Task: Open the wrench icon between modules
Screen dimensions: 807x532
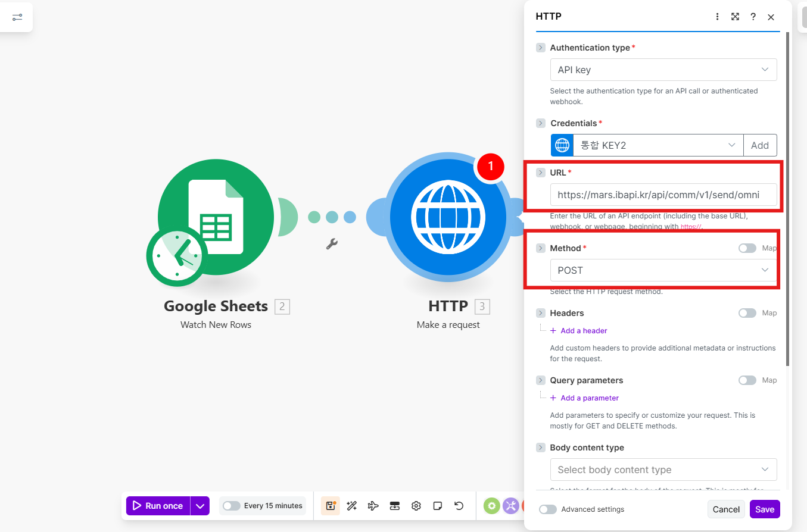Action: 332,243
